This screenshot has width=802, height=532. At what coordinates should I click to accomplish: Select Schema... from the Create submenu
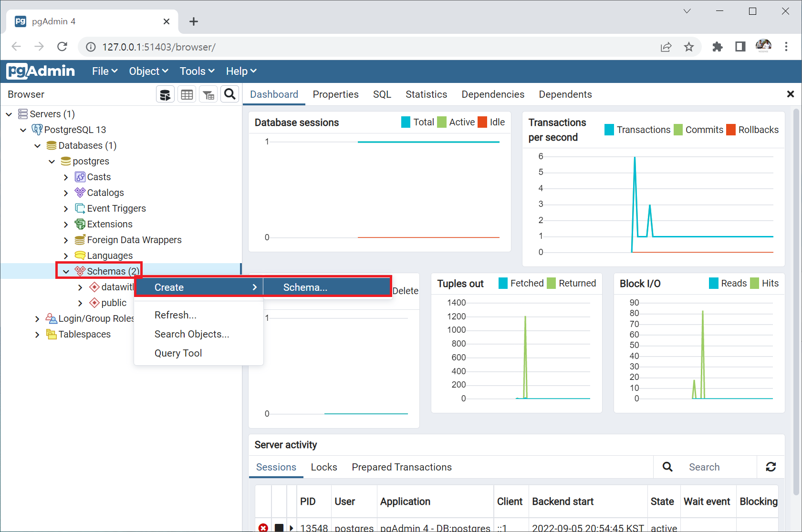(x=326, y=287)
